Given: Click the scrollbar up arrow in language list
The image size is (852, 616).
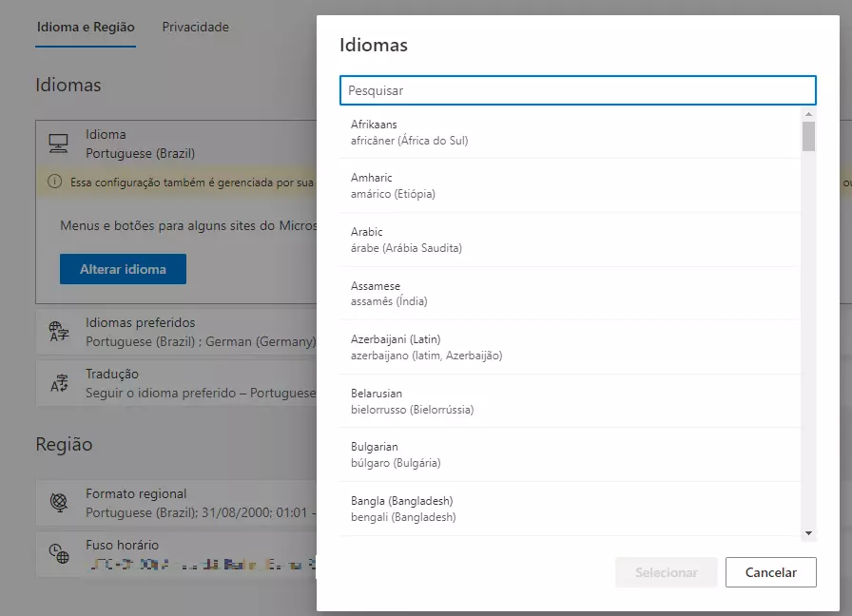Looking at the screenshot, I should [808, 114].
